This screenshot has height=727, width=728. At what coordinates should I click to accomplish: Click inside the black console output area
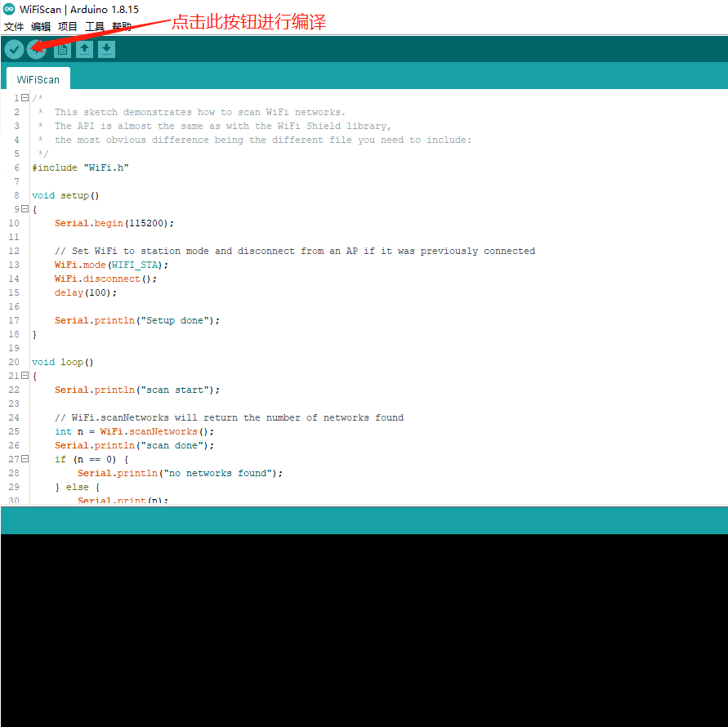[364, 630]
